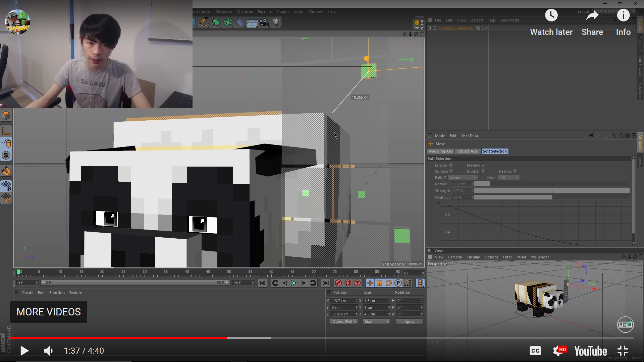Image resolution: width=644 pixels, height=362 pixels.
Task: Toggle closed captions CC button
Action: (x=535, y=351)
